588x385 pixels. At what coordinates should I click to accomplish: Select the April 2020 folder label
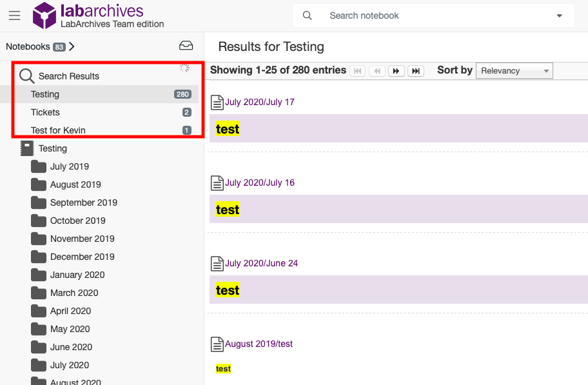pyautogui.click(x=70, y=311)
